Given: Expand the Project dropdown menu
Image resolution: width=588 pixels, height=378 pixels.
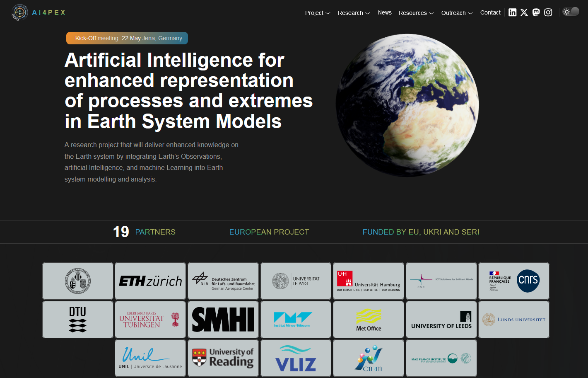Looking at the screenshot, I should [318, 13].
